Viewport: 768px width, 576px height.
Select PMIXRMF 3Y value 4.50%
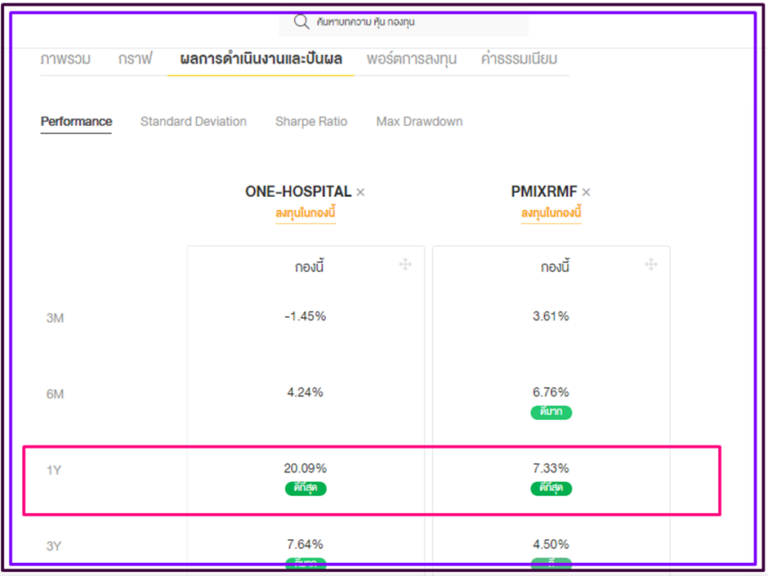pyautogui.click(x=551, y=544)
